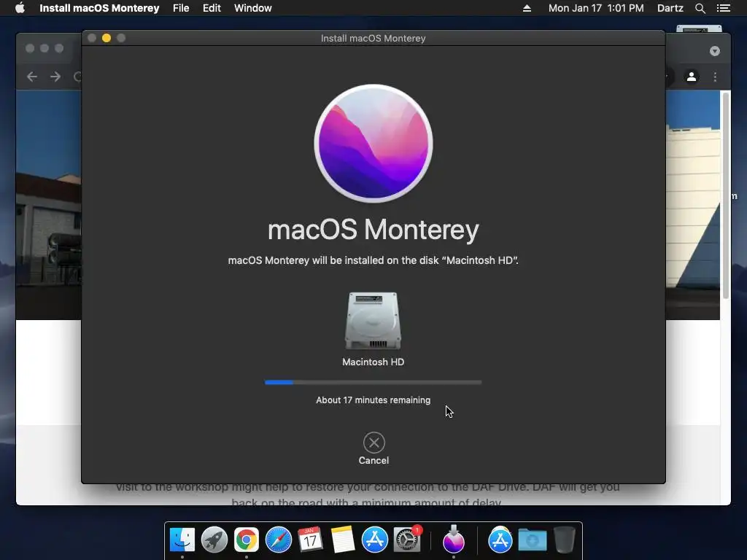Open App Store from the Dock
Image resolution: width=747 pixels, height=560 pixels.
pyautogui.click(x=375, y=540)
